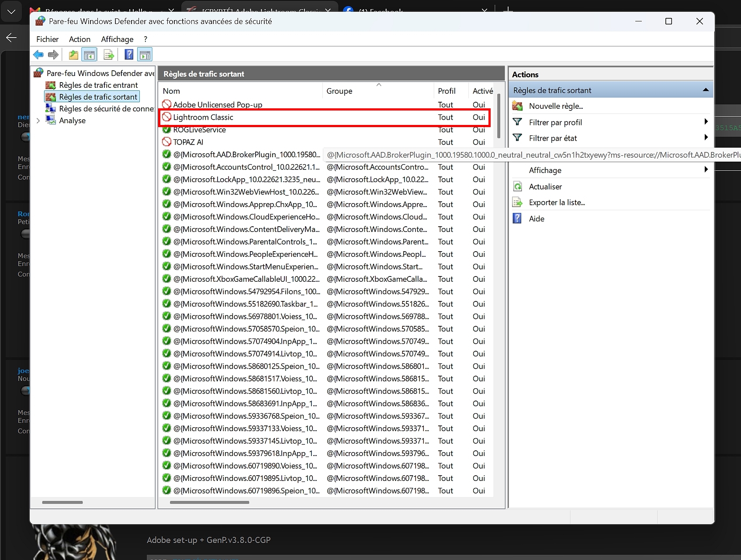
Task: Click the up-one-level folder toolbar icon
Action: (x=73, y=55)
